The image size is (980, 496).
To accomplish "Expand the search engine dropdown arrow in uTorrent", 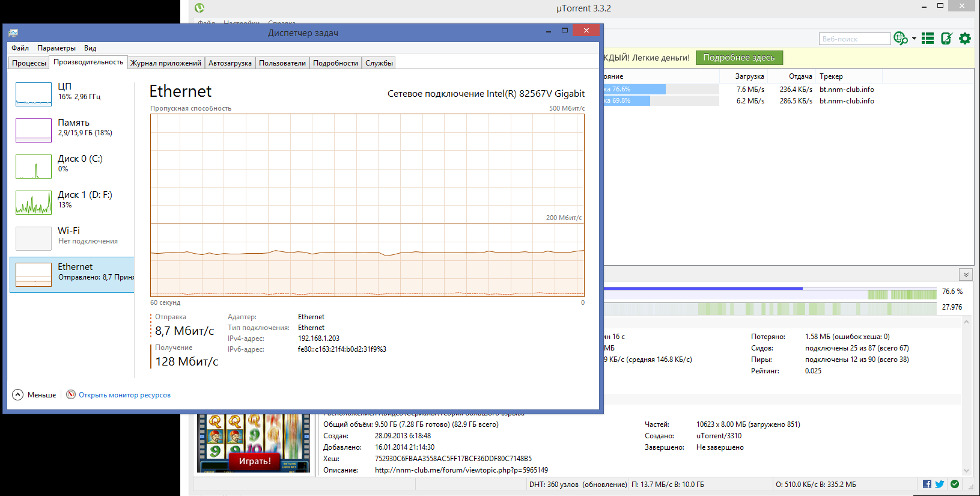I will click(x=914, y=38).
